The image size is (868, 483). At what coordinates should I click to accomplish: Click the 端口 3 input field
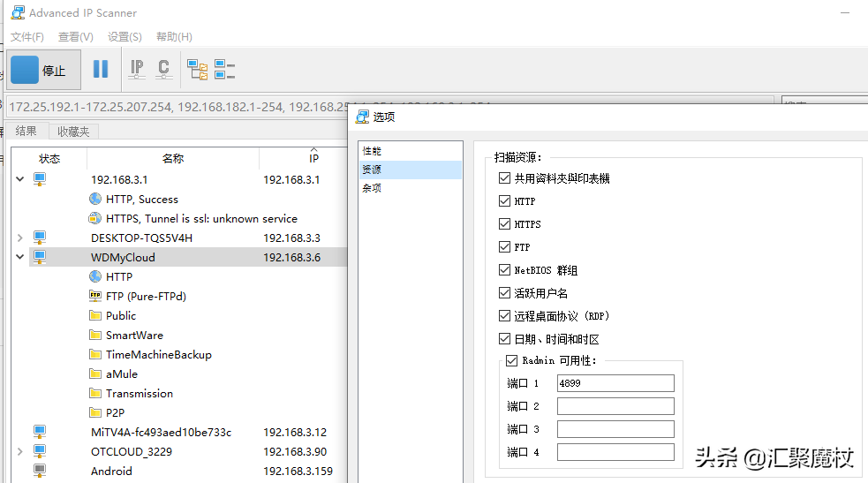[x=615, y=429]
